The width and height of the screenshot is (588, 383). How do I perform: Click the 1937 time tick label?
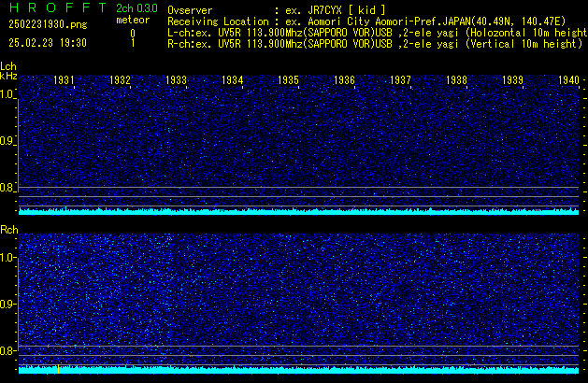click(x=400, y=80)
